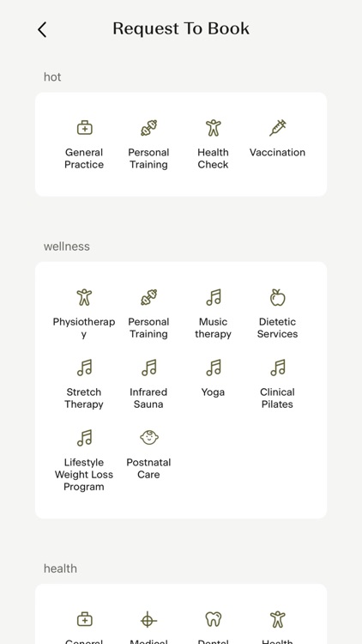Viewport: 362px width, 644px height.
Task: Select the Yoga service
Action: [x=213, y=379]
